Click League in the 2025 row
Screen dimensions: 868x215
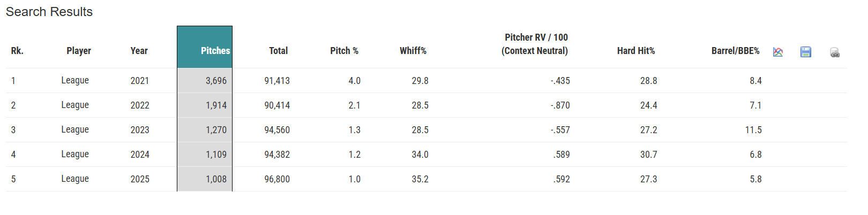(75, 179)
